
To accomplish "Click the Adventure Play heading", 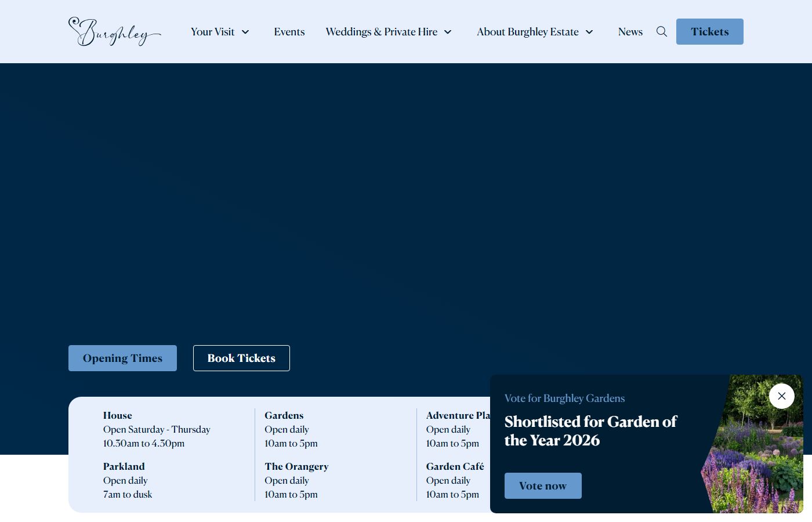I will [x=458, y=415].
